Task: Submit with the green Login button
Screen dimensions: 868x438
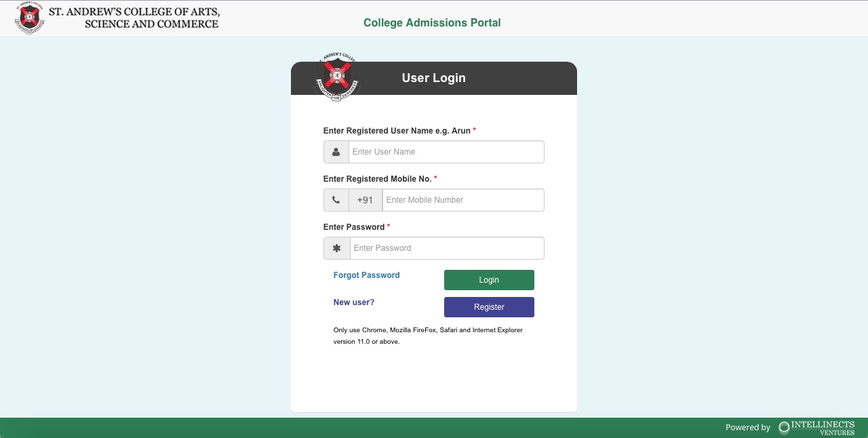Action: click(489, 280)
